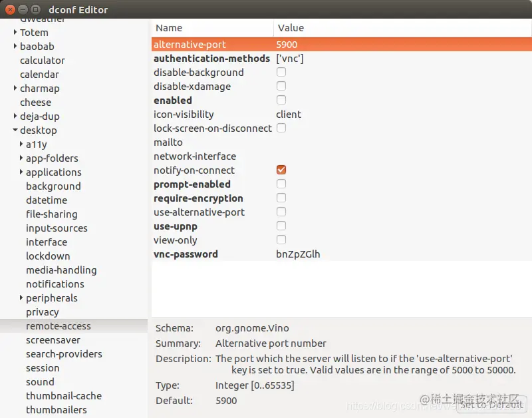Enable the use-alternative-port checkbox

[281, 212]
